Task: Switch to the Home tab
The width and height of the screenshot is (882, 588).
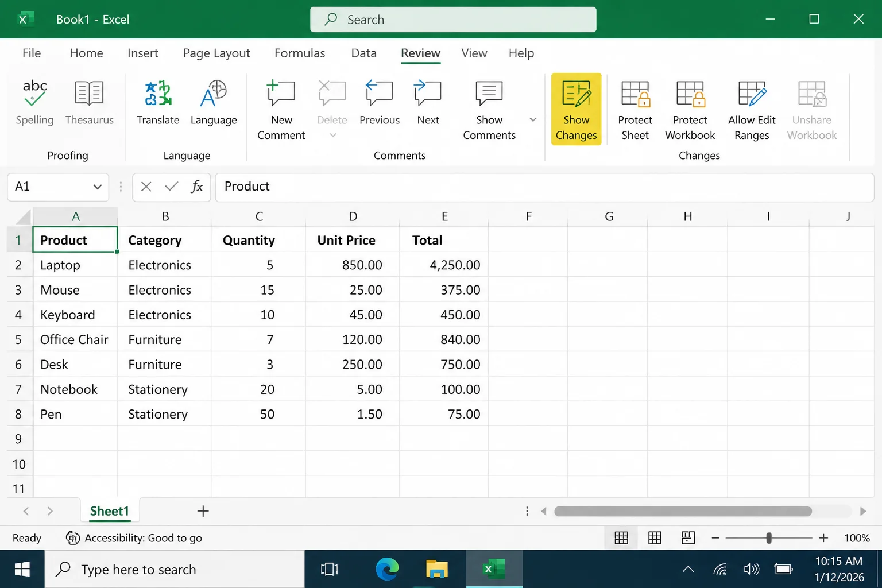Action: click(86, 53)
